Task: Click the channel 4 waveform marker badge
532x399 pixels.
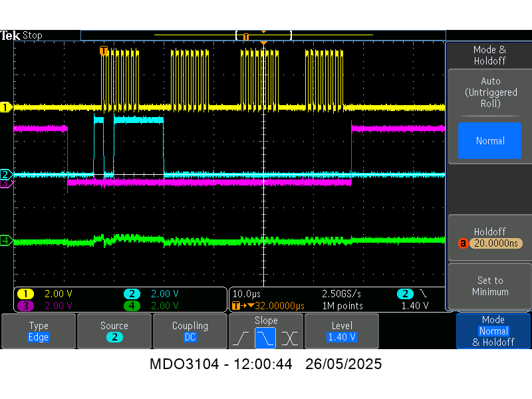Action: click(x=7, y=240)
